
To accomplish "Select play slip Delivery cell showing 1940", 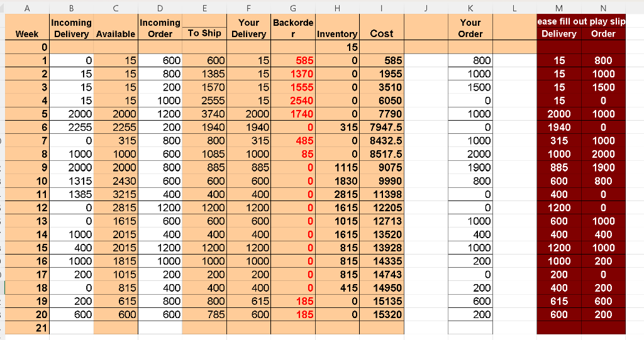I will click(559, 128).
